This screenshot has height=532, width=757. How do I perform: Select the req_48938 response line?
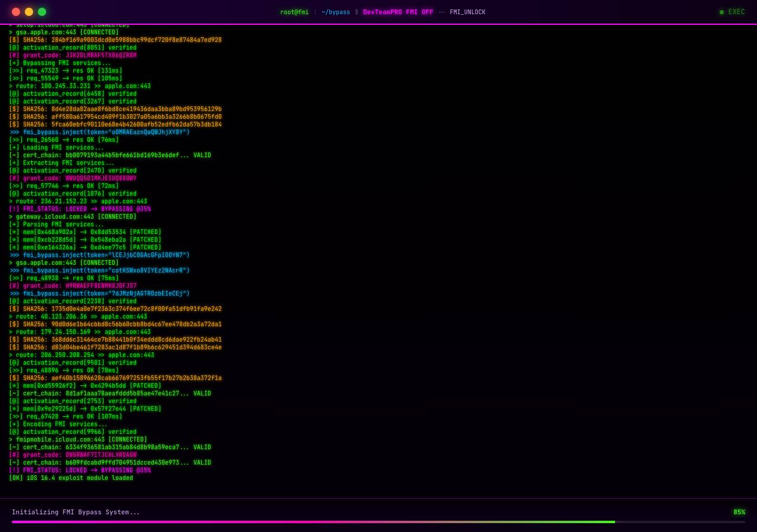tap(64, 278)
